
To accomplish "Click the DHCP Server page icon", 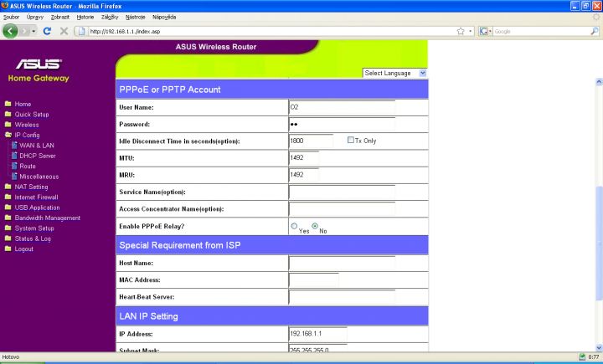I will coord(14,156).
